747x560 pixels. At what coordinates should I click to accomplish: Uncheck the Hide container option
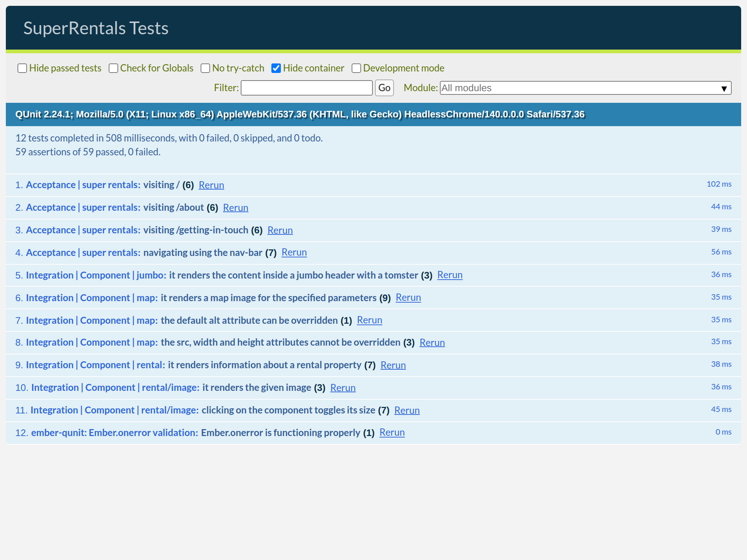tap(276, 68)
